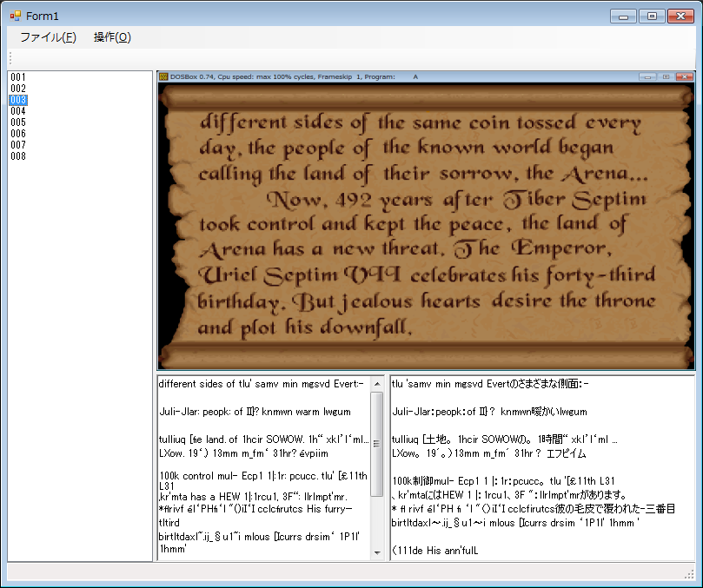
Task: Click the Form1 application icon in title bar
Action: (15, 16)
